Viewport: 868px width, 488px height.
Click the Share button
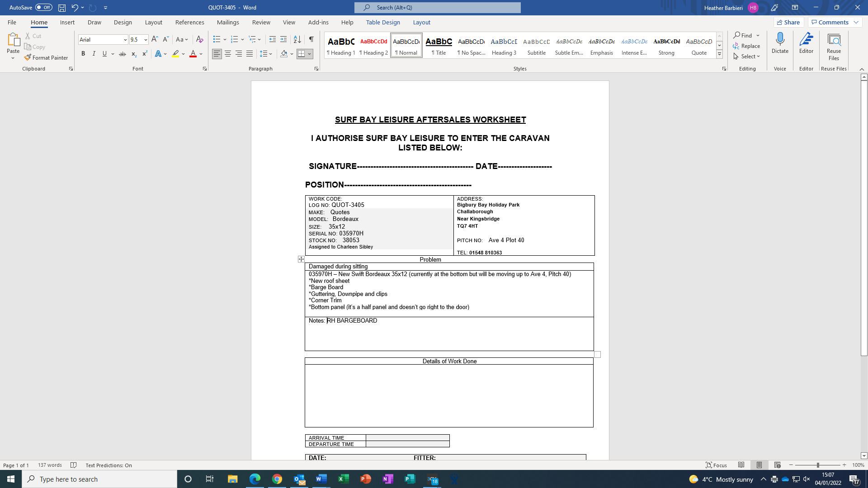[x=788, y=22]
